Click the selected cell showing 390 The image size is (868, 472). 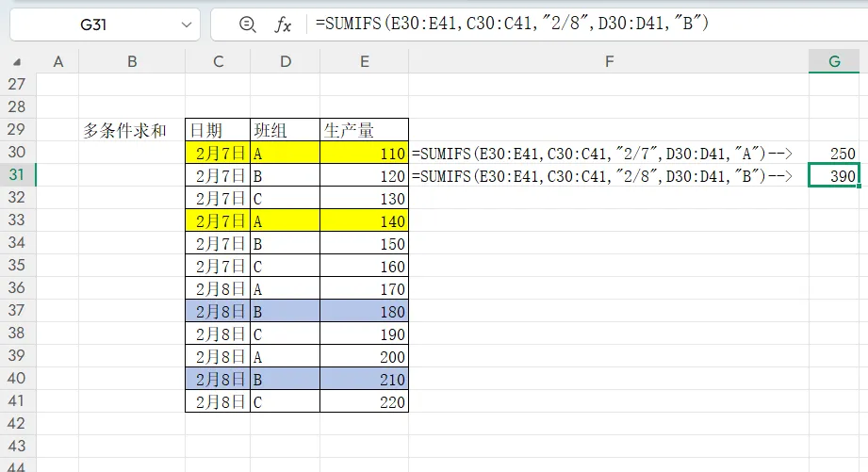coord(834,175)
